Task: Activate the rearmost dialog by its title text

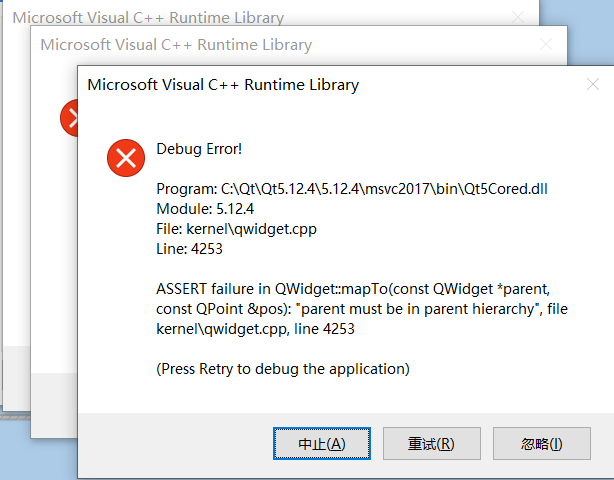Action: click(x=148, y=17)
